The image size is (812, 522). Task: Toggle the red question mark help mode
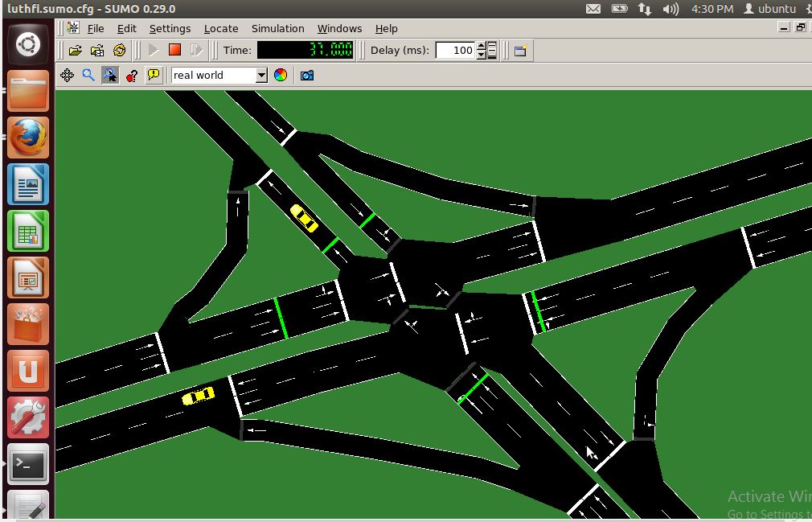(131, 75)
